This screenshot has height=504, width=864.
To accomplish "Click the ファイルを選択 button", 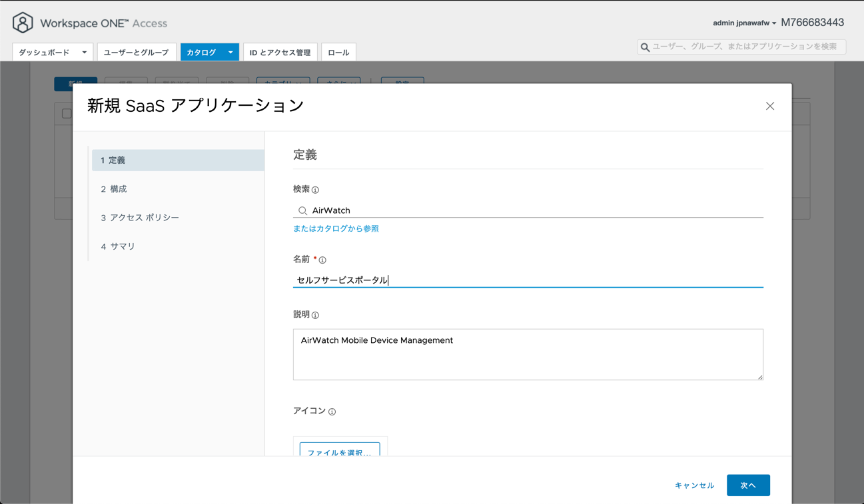I will 340,450.
